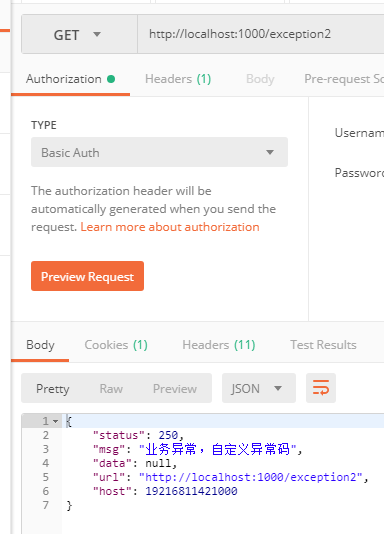Click the "data" null value

coord(158,464)
